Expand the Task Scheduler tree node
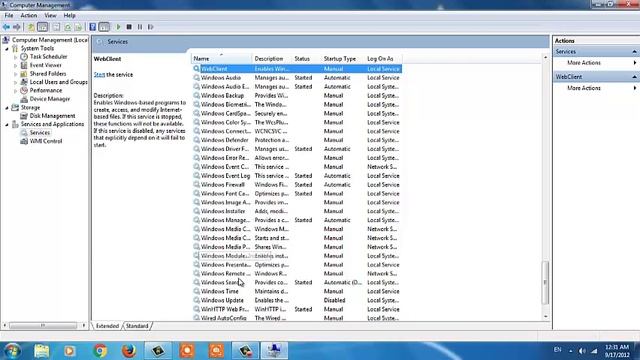The width and height of the screenshot is (640, 360). 16,57
